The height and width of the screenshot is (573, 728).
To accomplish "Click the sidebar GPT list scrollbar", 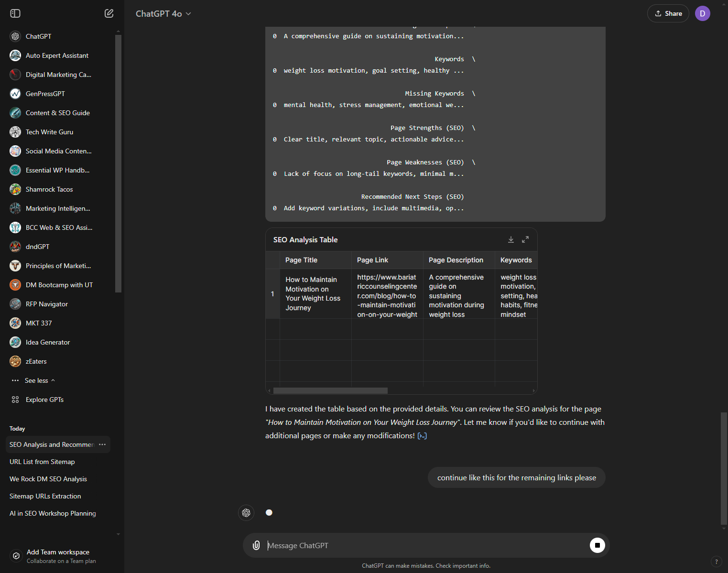I will (x=118, y=163).
